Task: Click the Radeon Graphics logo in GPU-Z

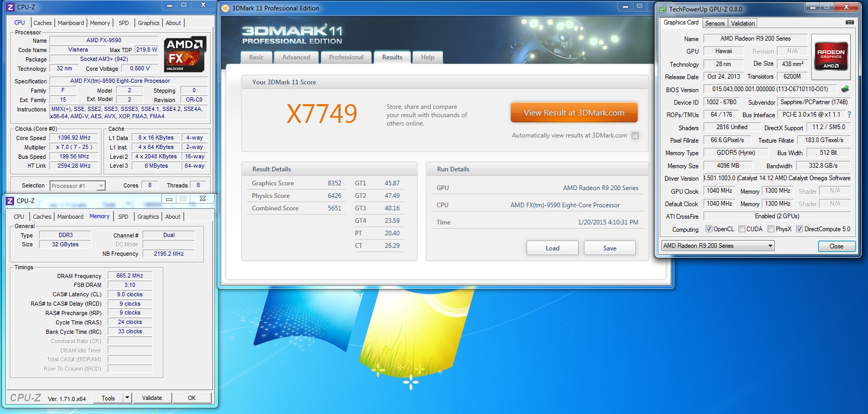Action: pyautogui.click(x=831, y=56)
